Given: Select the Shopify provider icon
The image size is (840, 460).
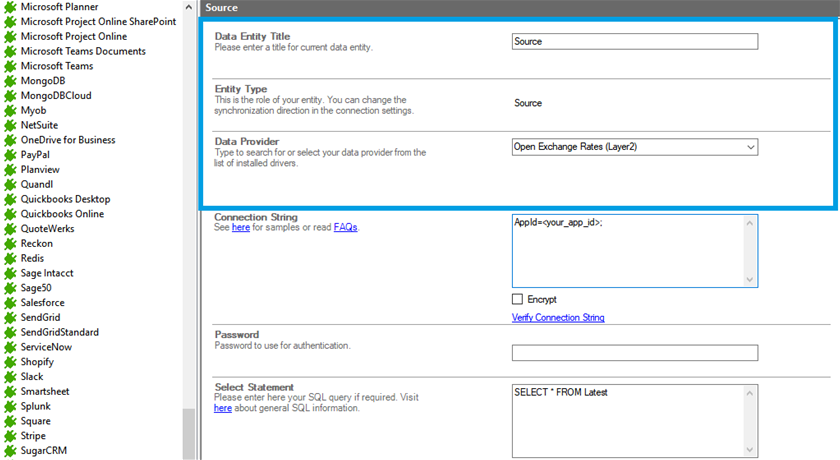Looking at the screenshot, I should click(11, 362).
